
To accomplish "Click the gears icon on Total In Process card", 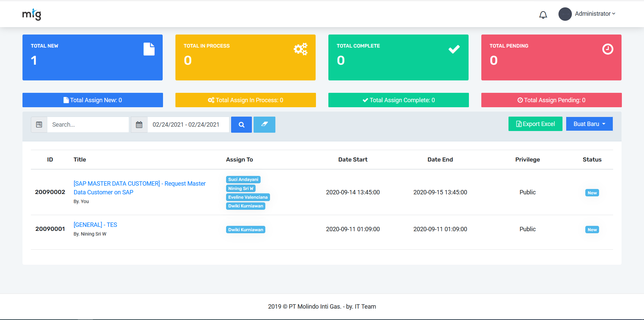I will pos(301,49).
